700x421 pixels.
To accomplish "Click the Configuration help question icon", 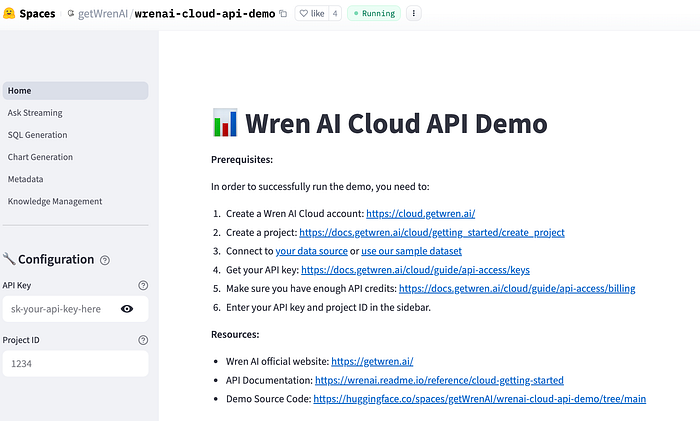I will point(105,260).
